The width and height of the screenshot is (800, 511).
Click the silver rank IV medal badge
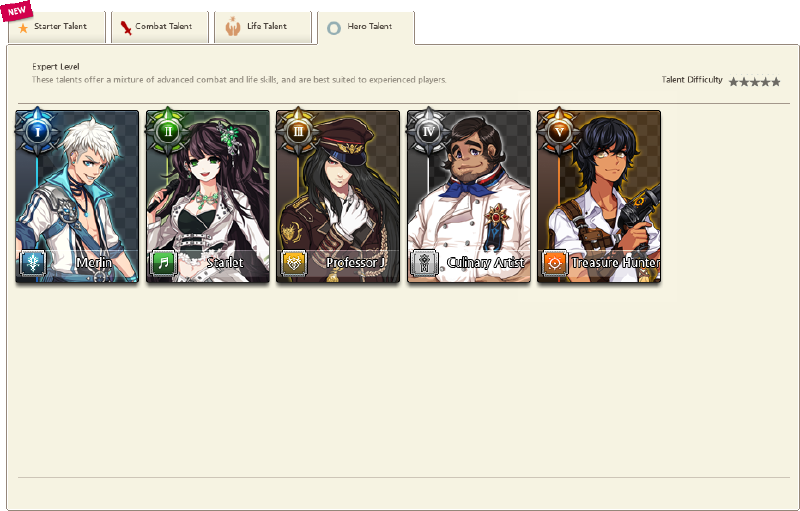[429, 132]
